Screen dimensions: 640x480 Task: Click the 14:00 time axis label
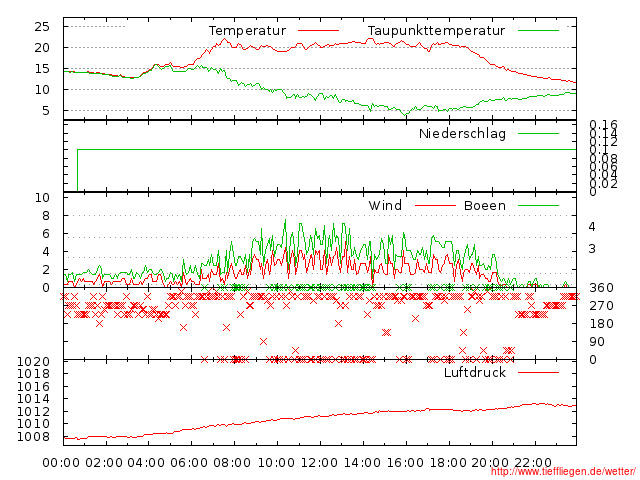[x=362, y=463]
